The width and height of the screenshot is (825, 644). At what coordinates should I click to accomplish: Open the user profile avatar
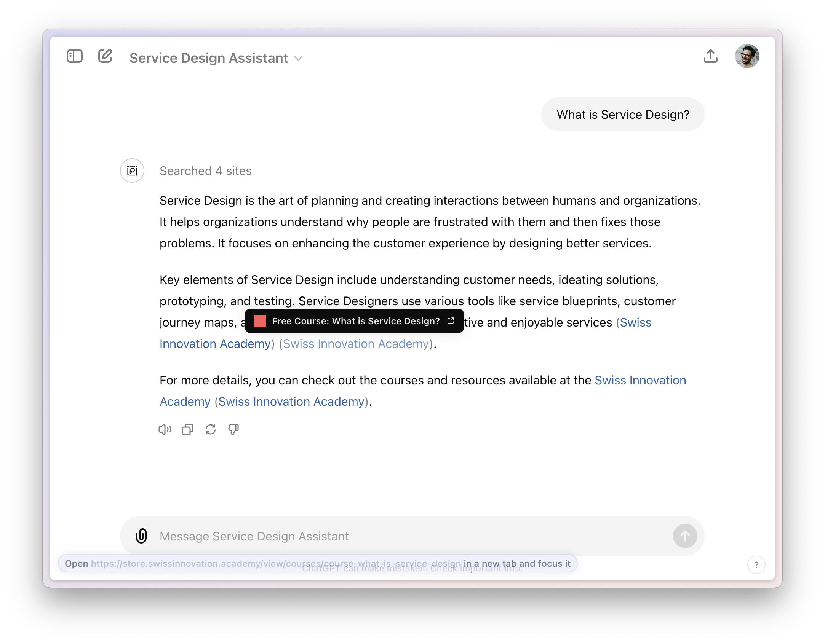pos(747,56)
